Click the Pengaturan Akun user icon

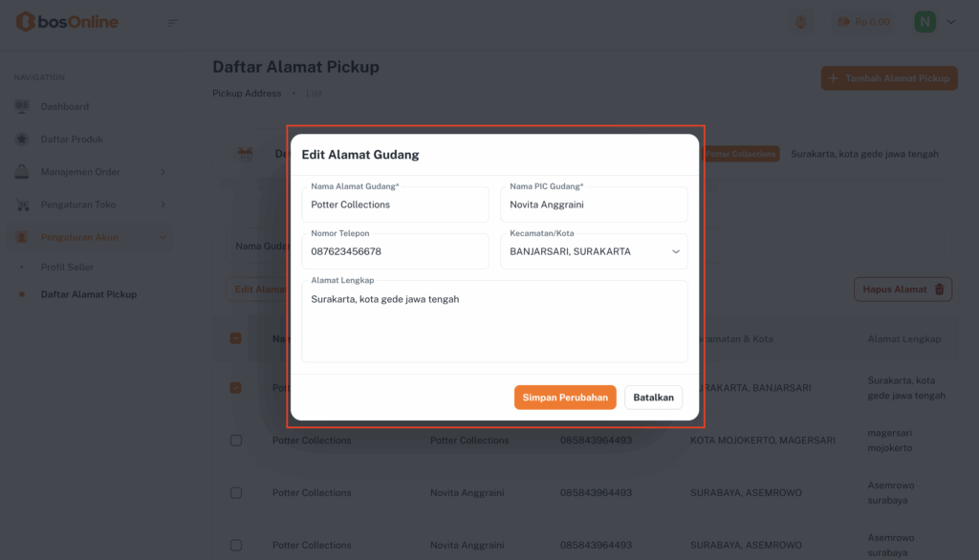[22, 237]
